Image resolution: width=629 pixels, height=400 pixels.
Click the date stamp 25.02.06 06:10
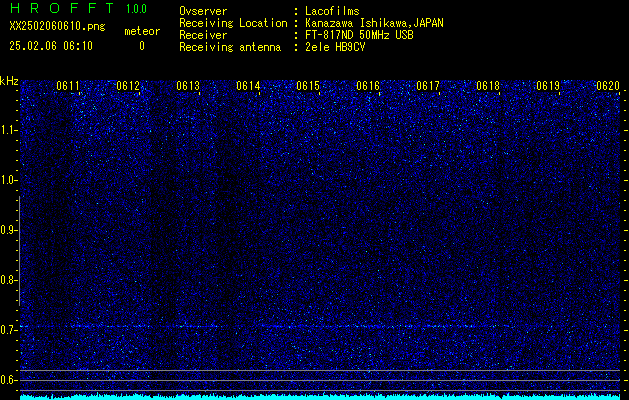pos(51,46)
